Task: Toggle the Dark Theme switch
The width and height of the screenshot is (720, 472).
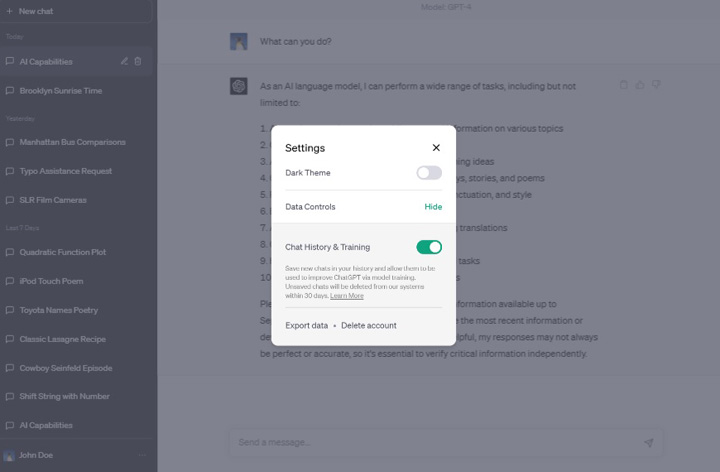Action: pos(429,173)
